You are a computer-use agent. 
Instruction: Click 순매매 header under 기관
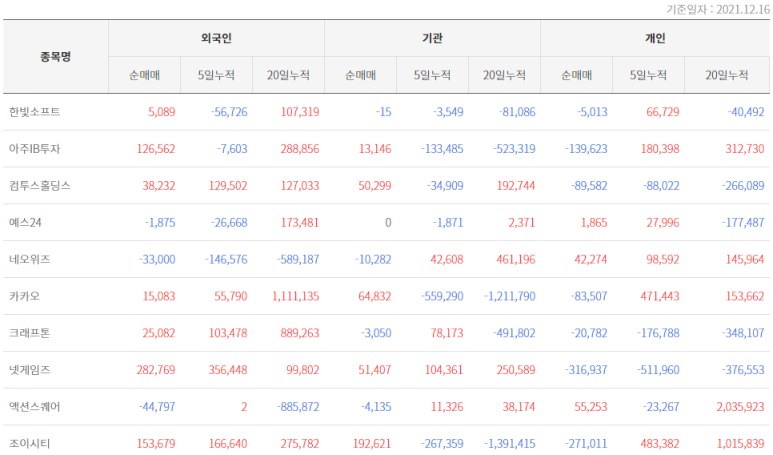pos(360,75)
